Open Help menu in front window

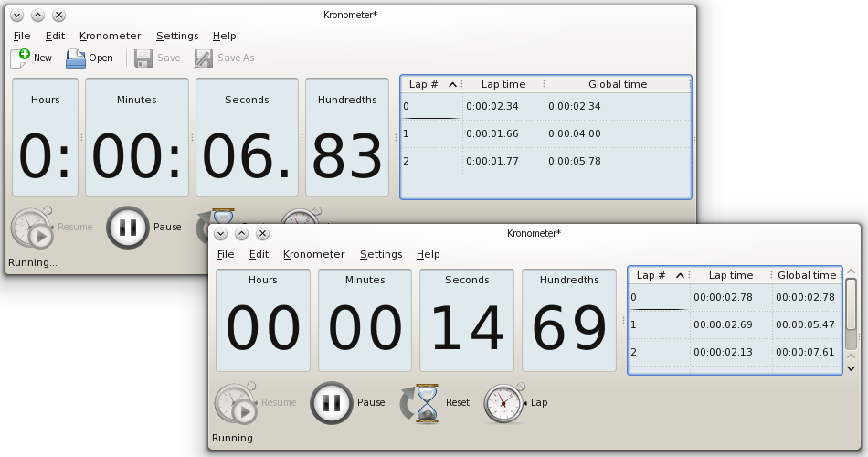tap(428, 254)
